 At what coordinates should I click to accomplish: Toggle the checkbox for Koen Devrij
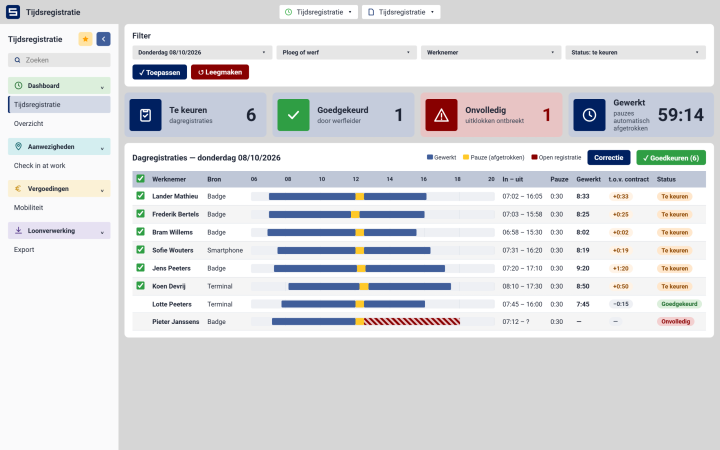141,286
